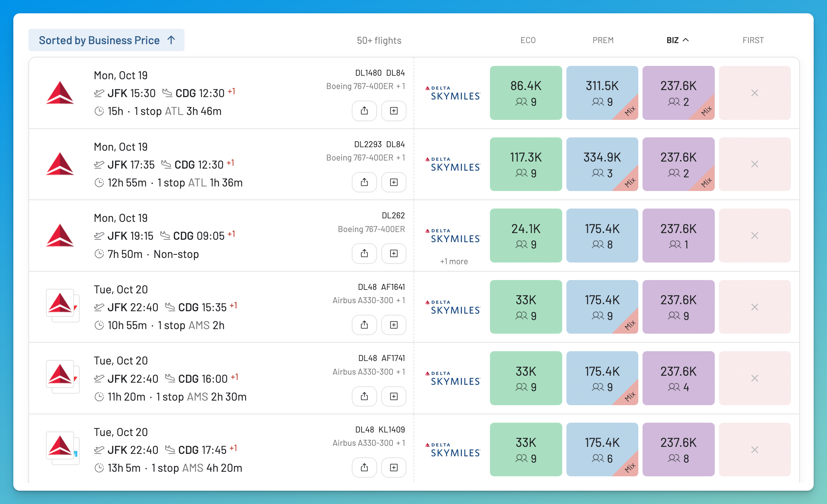The width and height of the screenshot is (827, 504).
Task: Click 7h 50m Non-stop duration text
Action: pos(153,254)
